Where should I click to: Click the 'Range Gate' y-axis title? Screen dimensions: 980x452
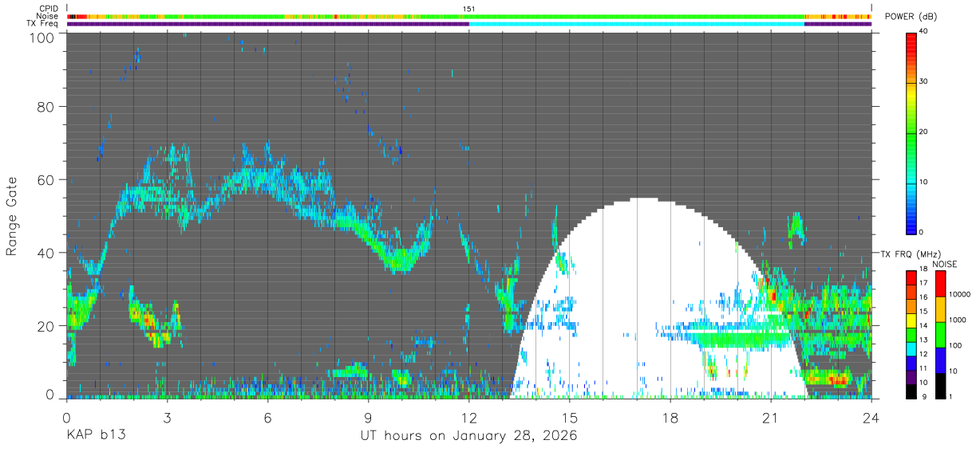12,216
